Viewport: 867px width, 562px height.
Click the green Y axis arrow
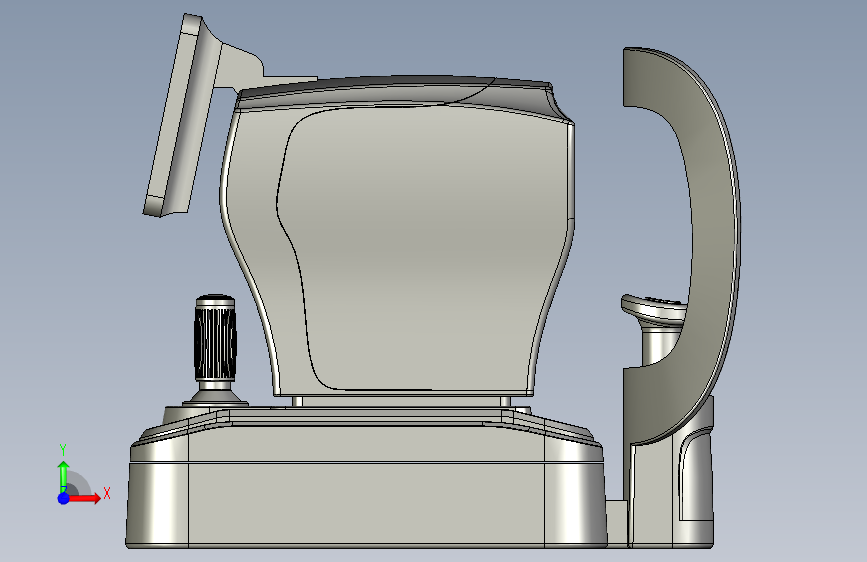click(64, 476)
